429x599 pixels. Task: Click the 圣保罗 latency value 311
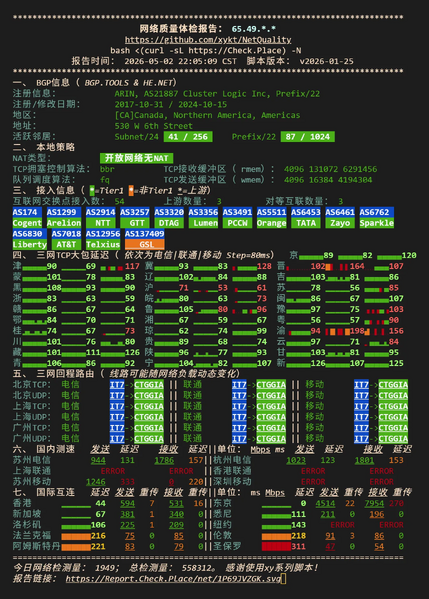pyautogui.click(x=298, y=547)
